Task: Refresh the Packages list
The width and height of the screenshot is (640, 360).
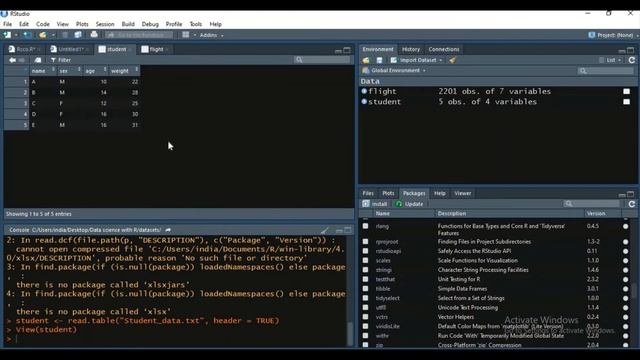Action: [x=632, y=204]
